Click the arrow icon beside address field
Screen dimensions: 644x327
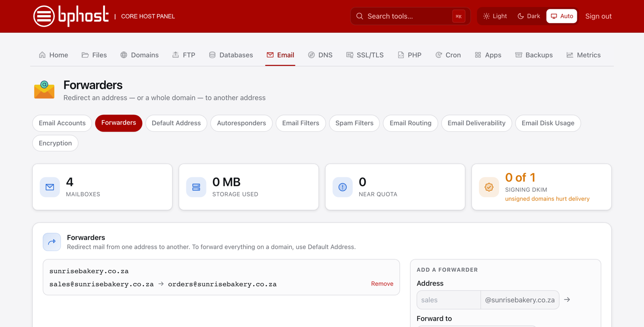pos(567,300)
